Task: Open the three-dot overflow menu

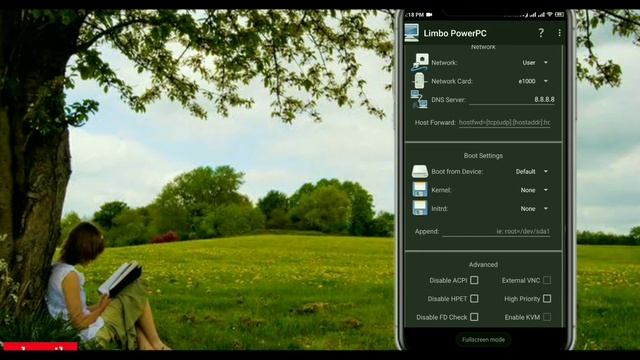Action: click(559, 33)
